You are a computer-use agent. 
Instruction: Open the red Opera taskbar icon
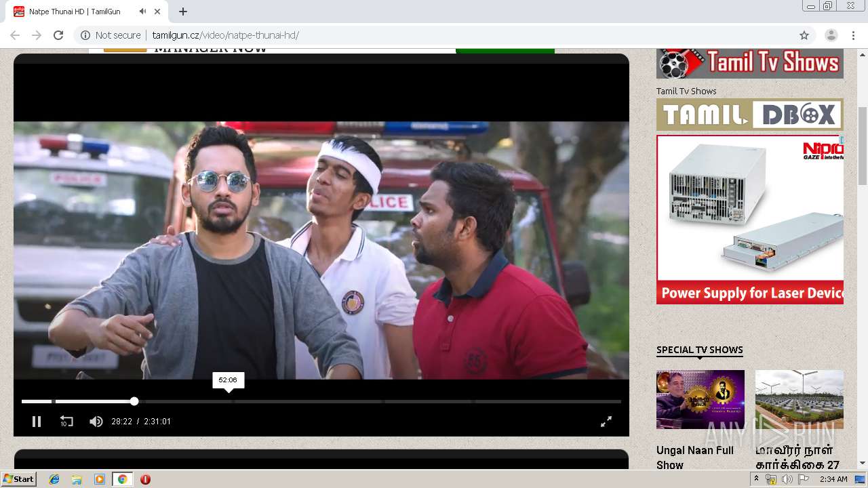pyautogui.click(x=145, y=479)
